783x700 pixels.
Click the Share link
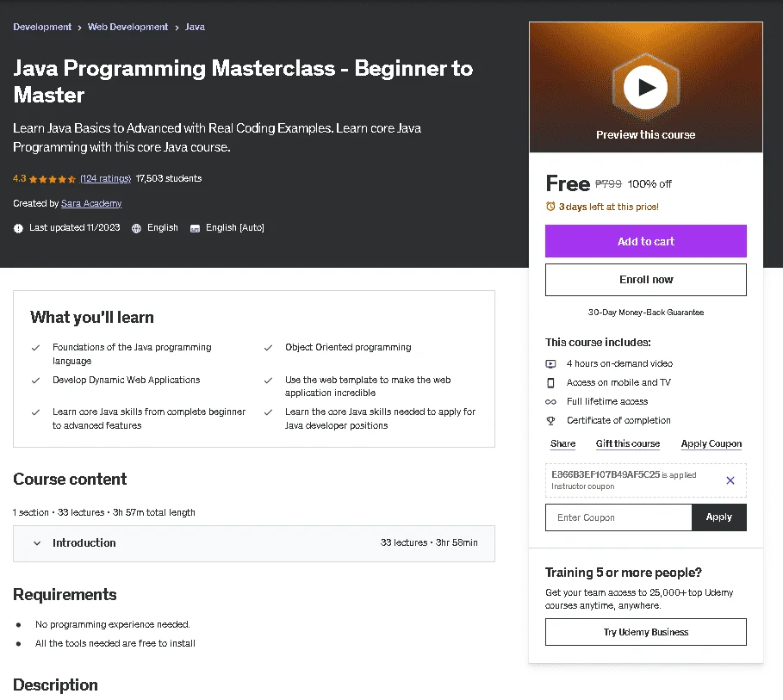tap(562, 444)
